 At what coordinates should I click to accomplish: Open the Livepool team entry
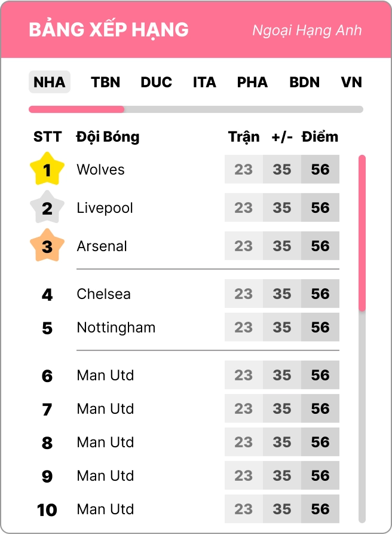(x=105, y=208)
